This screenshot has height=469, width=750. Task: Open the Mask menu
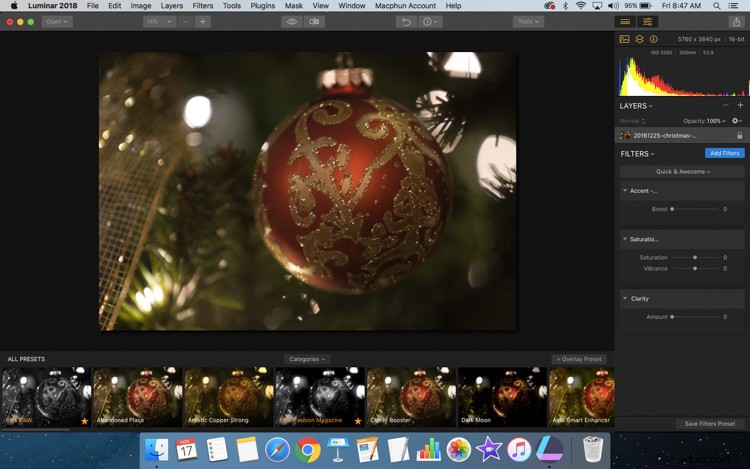click(x=293, y=6)
